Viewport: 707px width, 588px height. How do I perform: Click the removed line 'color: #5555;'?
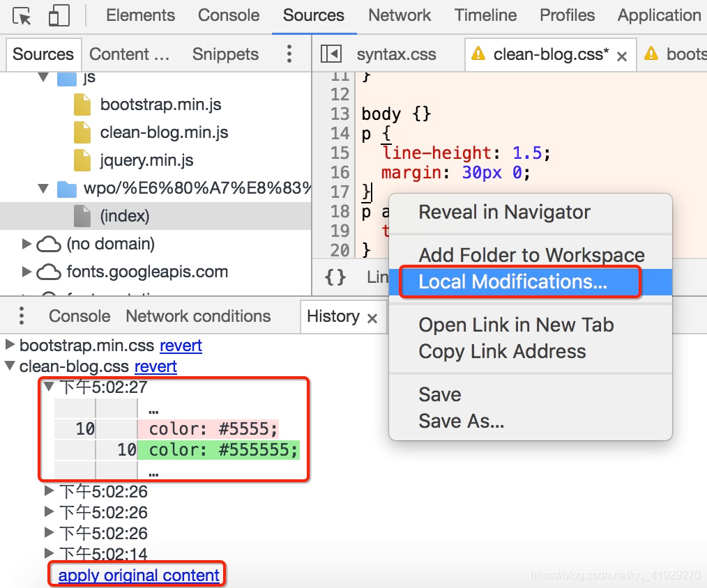coord(208,428)
